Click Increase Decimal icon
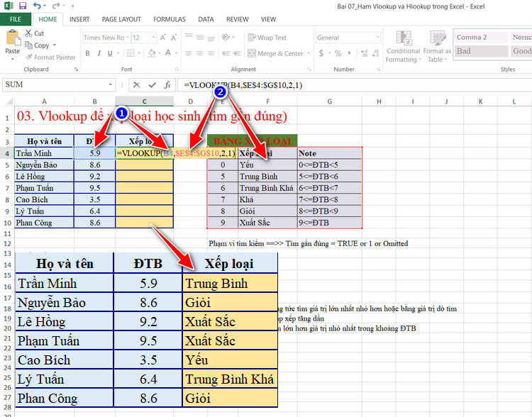 pyautogui.click(x=365, y=53)
